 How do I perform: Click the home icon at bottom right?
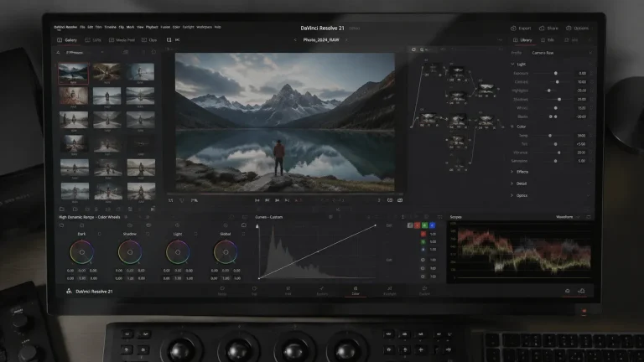(x=567, y=291)
